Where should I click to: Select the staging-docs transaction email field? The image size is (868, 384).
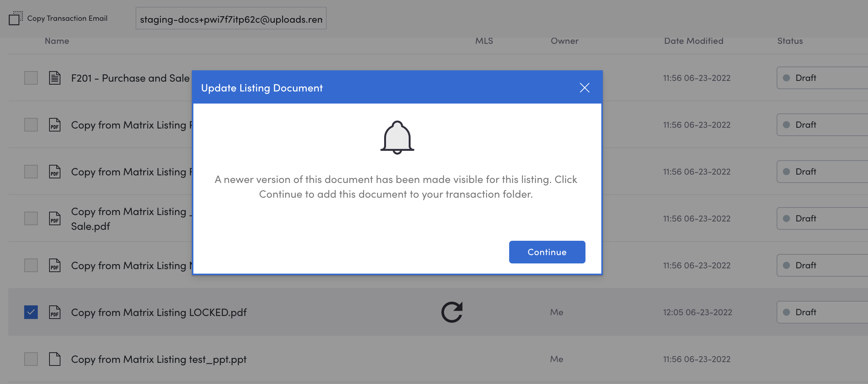click(231, 19)
